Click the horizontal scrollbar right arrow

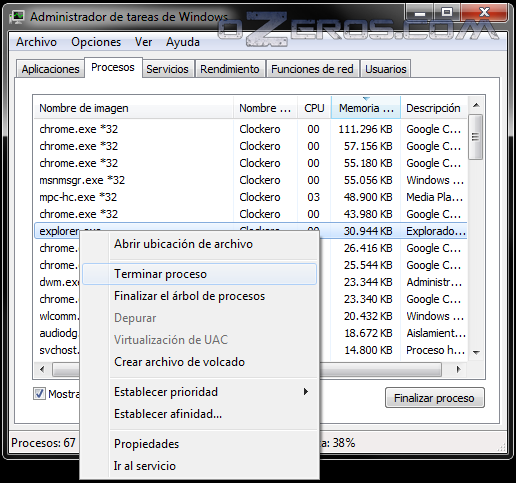[459, 369]
